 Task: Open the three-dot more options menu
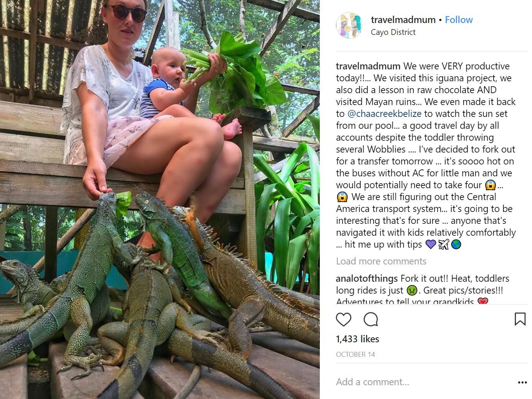[522, 382]
